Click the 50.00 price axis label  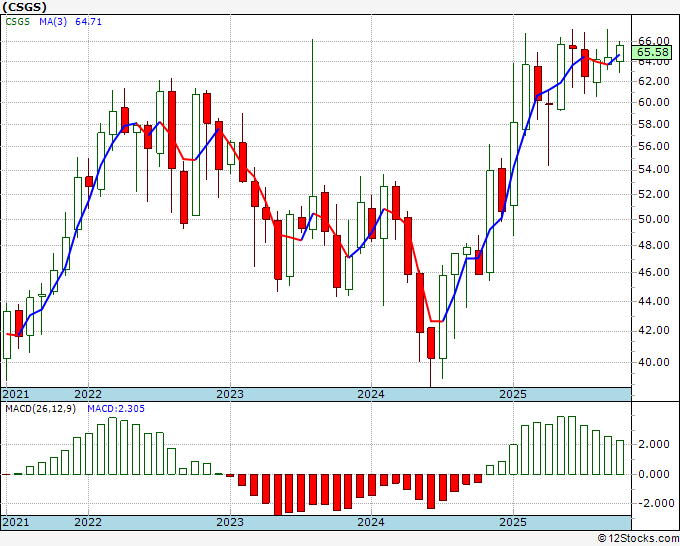click(654, 219)
